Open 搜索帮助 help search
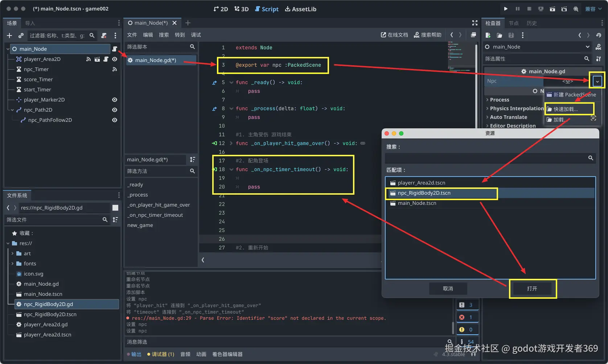Viewport: 608px width, 364px height. (x=428, y=35)
